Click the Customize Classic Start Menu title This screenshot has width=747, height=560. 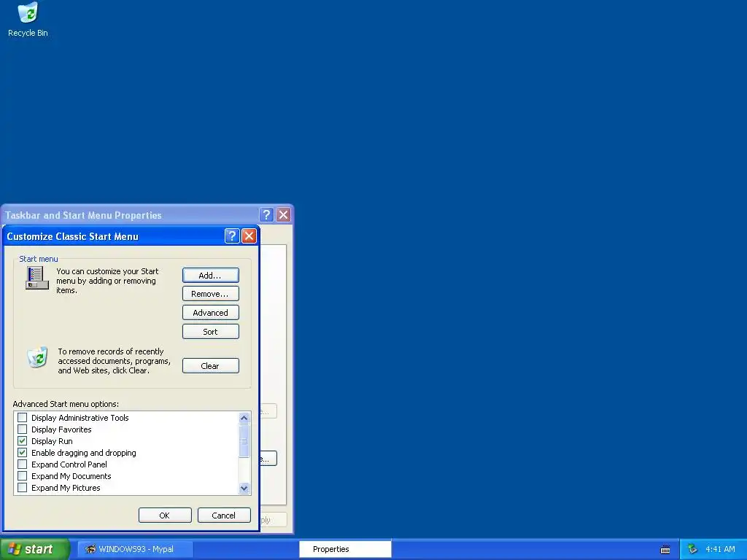[x=72, y=237]
